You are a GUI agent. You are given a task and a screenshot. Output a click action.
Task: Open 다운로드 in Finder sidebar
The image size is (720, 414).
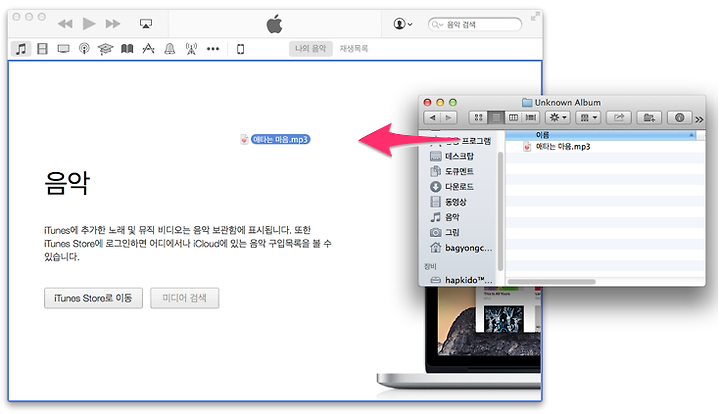tap(452, 186)
